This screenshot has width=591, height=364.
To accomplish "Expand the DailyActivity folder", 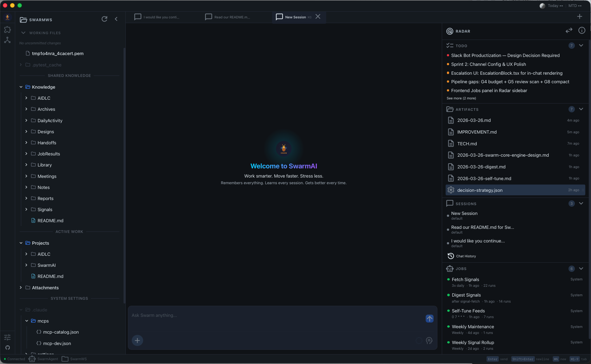I will 26,120.
